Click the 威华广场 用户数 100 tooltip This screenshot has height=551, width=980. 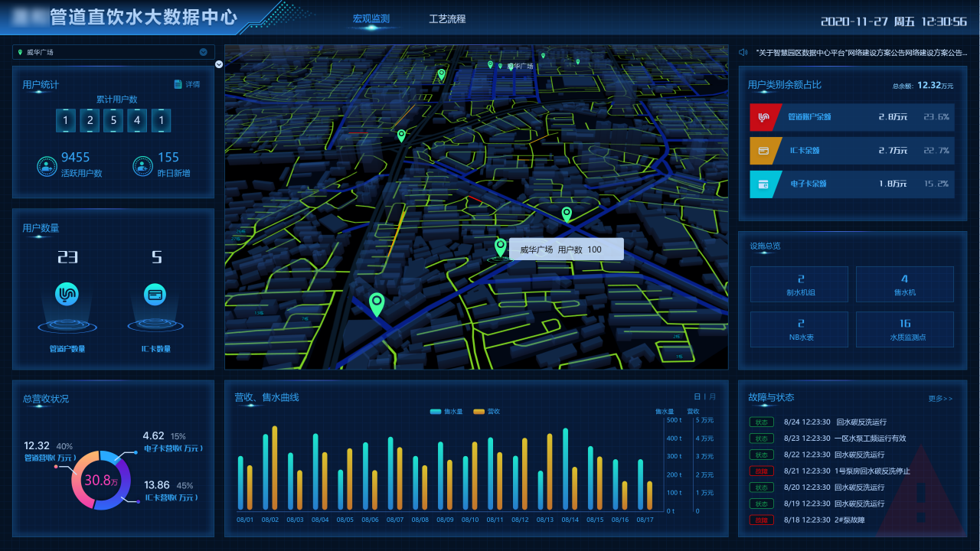[x=567, y=249]
